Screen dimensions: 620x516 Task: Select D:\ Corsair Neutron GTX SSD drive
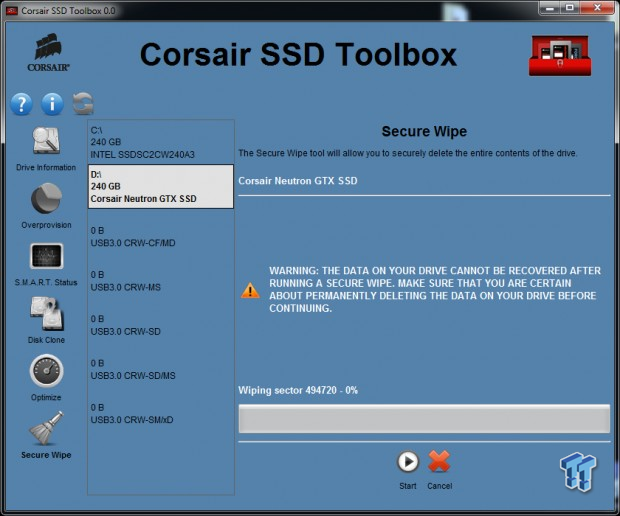[x=161, y=187]
